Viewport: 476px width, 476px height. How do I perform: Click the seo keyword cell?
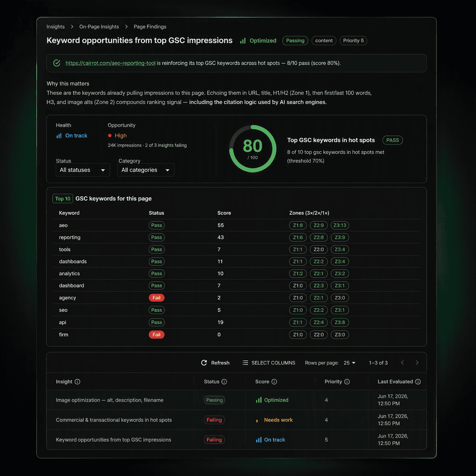[x=63, y=310]
